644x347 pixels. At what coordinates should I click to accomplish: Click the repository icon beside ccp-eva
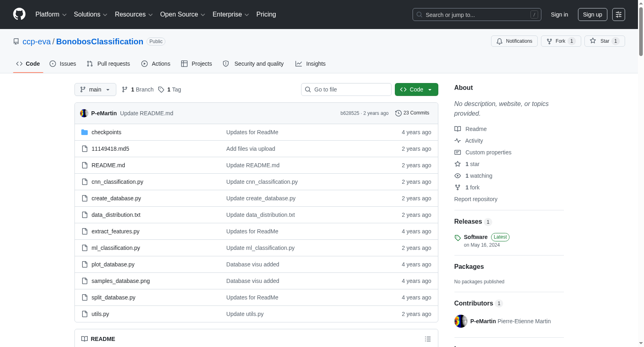click(x=16, y=42)
